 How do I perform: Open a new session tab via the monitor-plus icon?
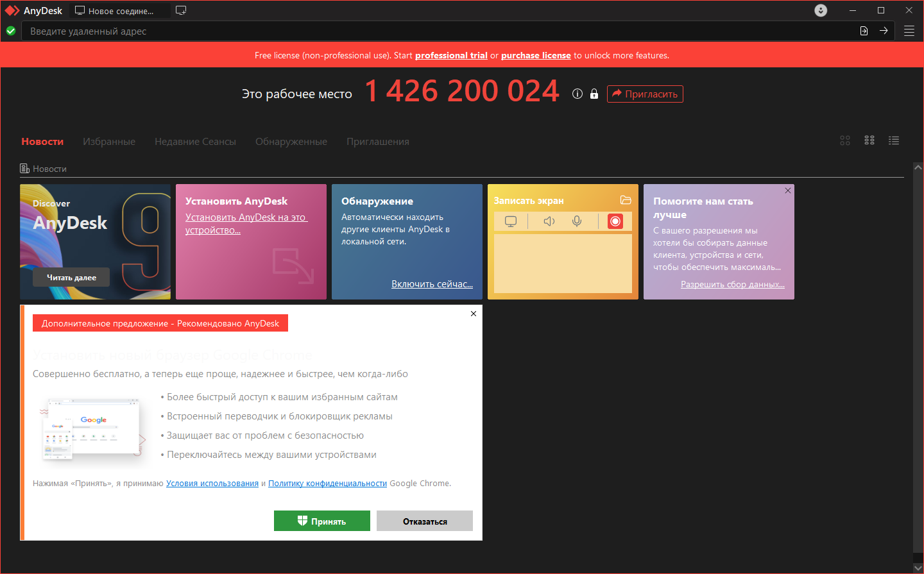point(181,10)
